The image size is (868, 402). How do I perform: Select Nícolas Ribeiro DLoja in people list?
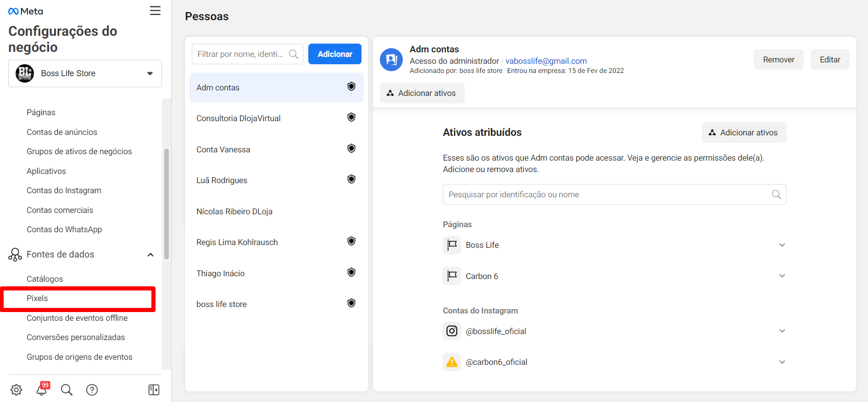point(277,212)
